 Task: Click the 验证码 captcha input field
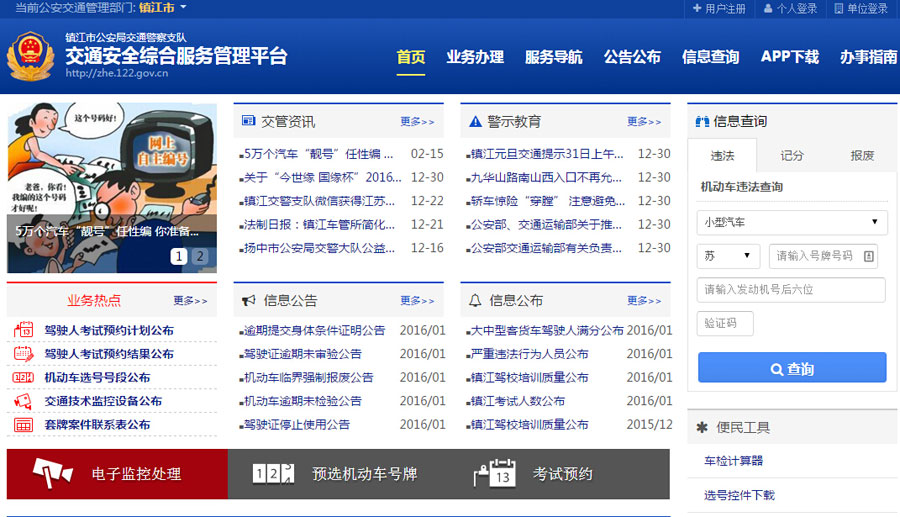(725, 323)
